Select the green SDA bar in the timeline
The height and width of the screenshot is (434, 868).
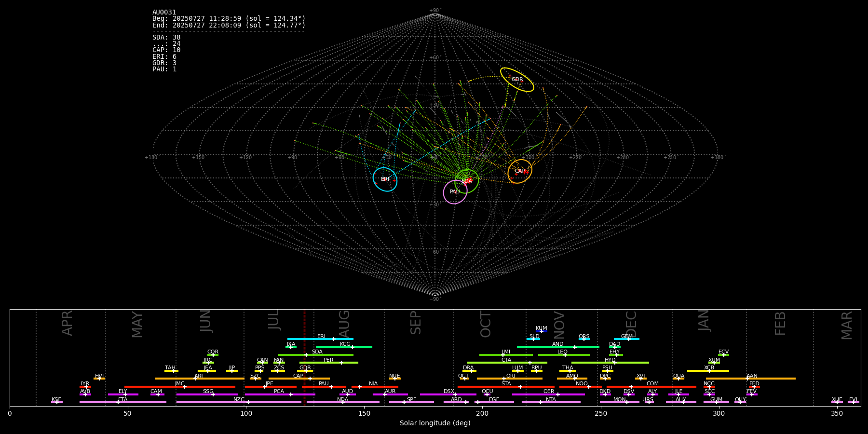click(x=316, y=355)
